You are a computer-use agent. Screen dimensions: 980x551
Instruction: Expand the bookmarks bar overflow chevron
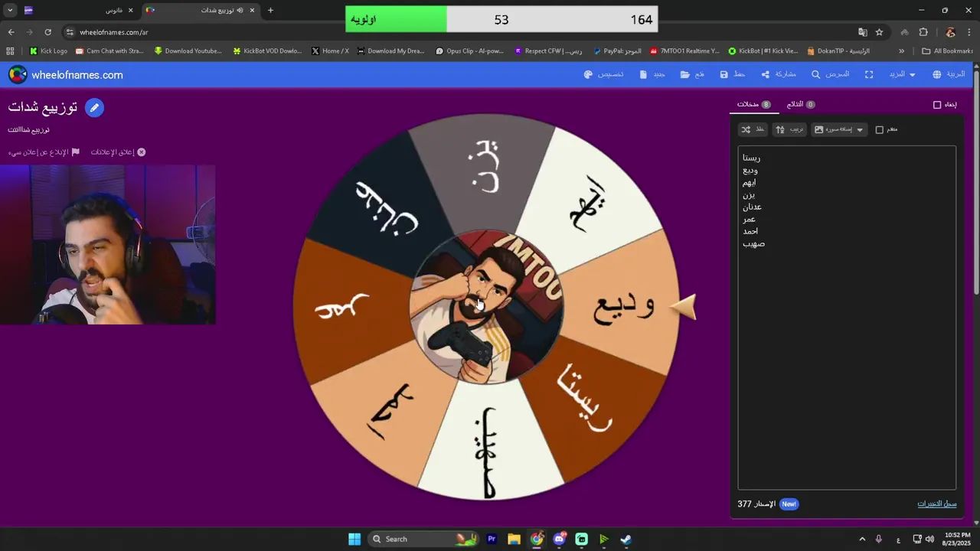point(901,51)
